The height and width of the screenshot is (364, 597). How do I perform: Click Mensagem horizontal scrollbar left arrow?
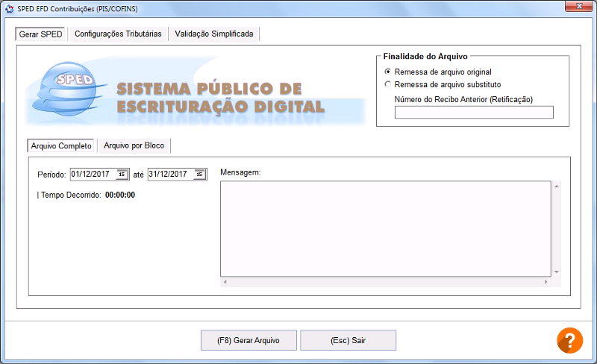point(225,282)
